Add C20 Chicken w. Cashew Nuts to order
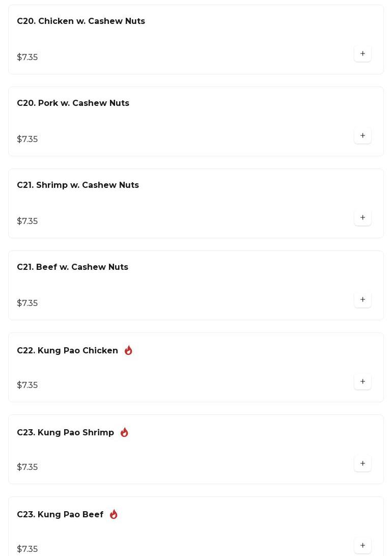This screenshot has height=556, width=392. (362, 53)
